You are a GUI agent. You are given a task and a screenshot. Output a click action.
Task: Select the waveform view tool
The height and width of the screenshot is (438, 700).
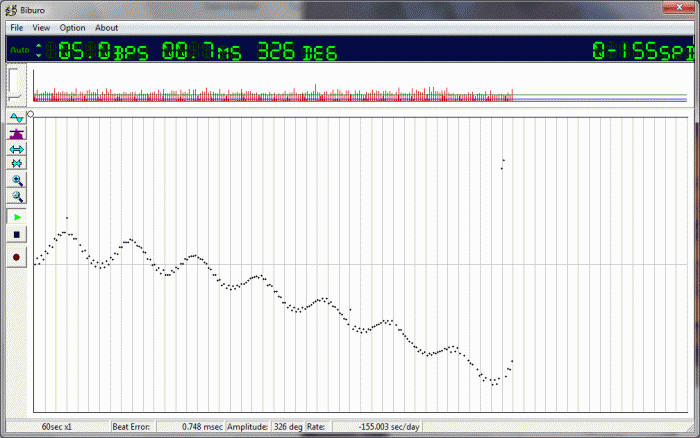tap(17, 118)
